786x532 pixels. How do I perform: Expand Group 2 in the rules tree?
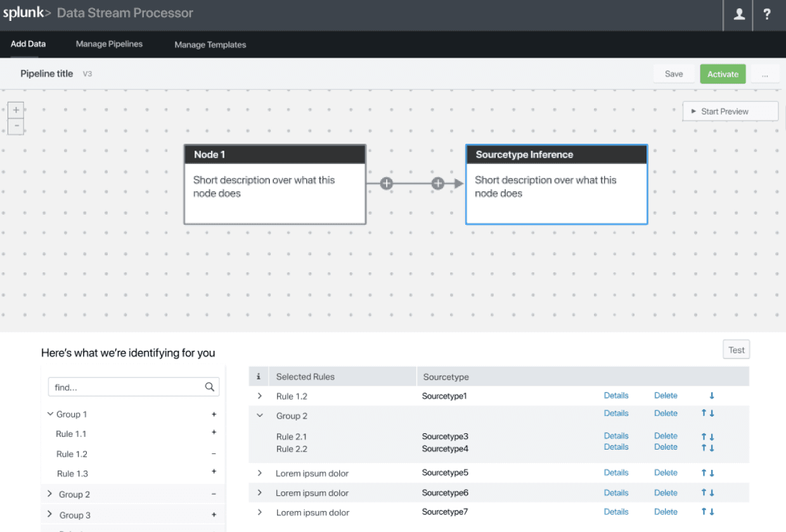(x=50, y=493)
